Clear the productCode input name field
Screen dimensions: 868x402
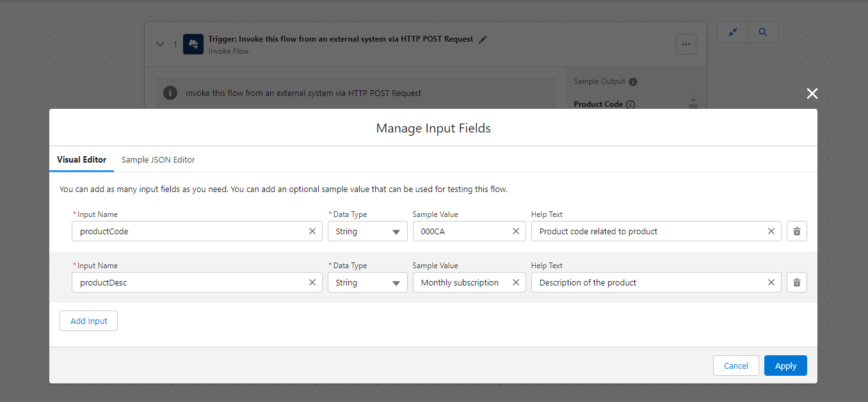click(x=312, y=230)
